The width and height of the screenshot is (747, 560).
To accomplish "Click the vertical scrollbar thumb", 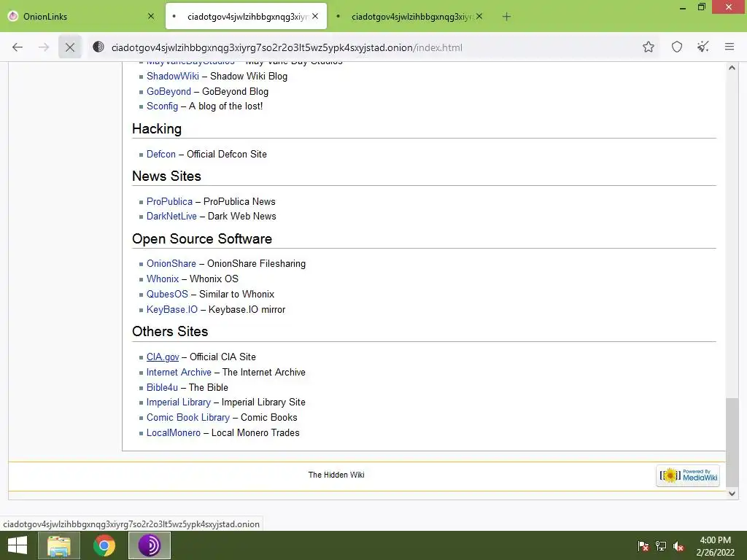I will (732, 442).
